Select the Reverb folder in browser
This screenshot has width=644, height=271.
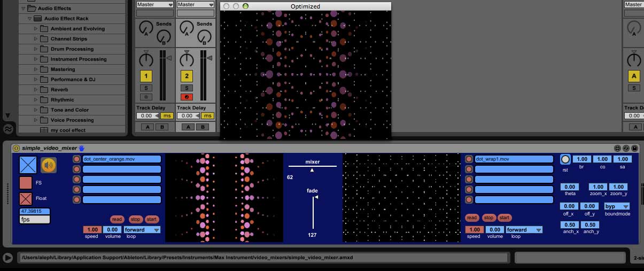click(59, 90)
